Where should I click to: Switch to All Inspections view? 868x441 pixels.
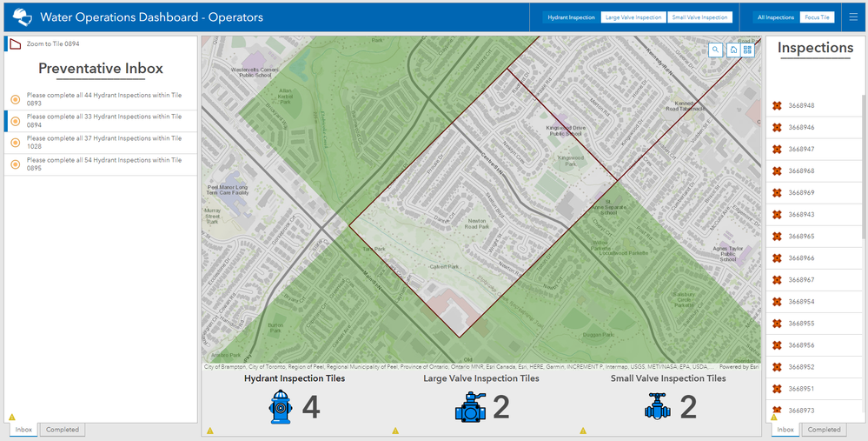(776, 17)
